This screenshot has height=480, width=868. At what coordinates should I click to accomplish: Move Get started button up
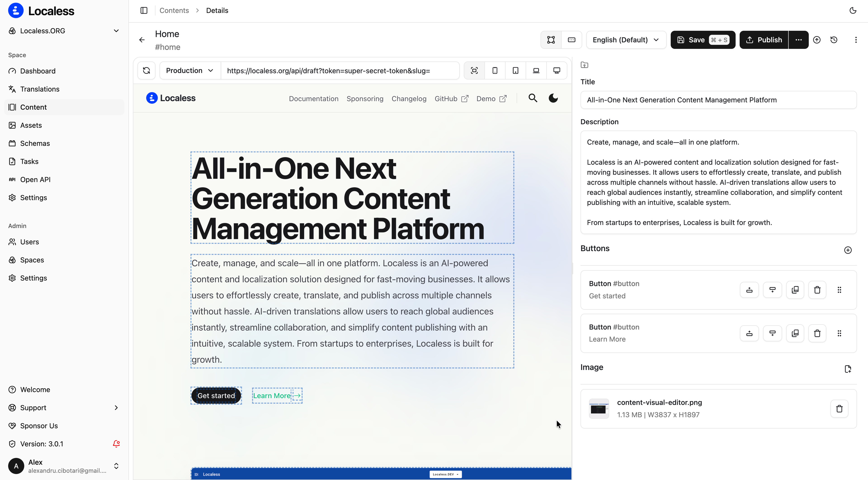749,290
